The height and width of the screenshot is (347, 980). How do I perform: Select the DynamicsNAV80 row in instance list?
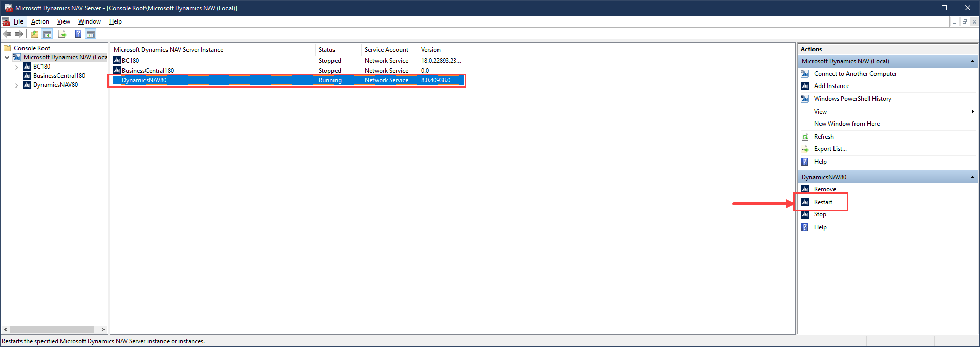[x=287, y=80]
